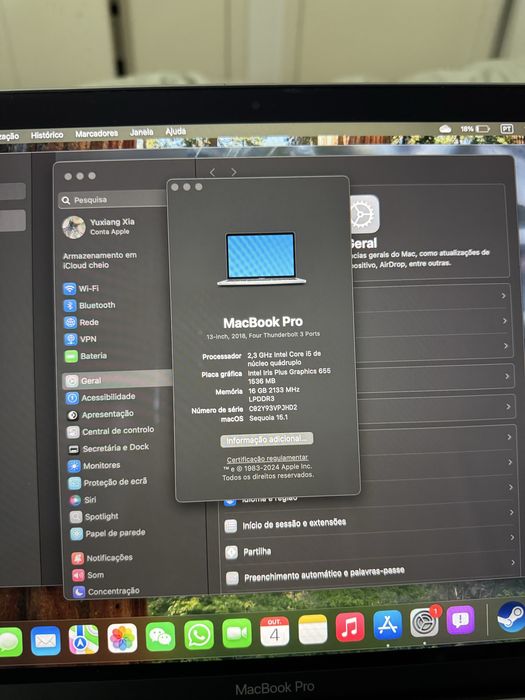Screen dimensions: 525x700
Task: Launch FaceTime from the Dock
Action: click(x=237, y=633)
